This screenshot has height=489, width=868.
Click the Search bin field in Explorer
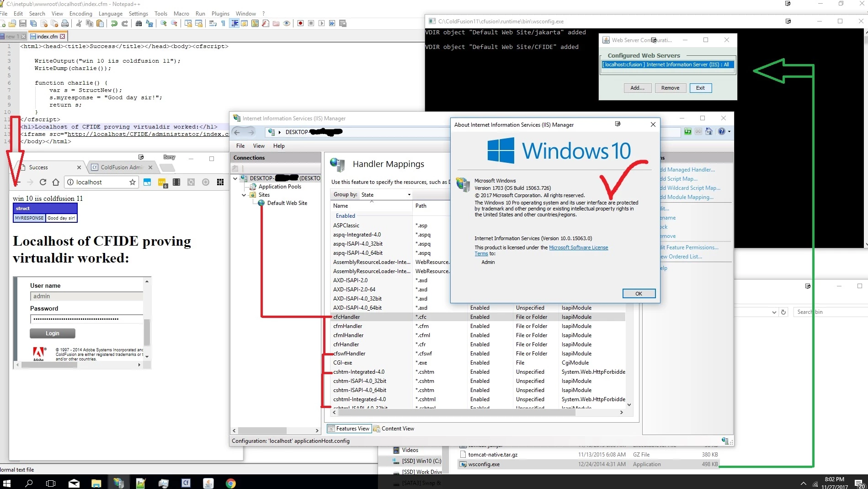[x=830, y=312]
